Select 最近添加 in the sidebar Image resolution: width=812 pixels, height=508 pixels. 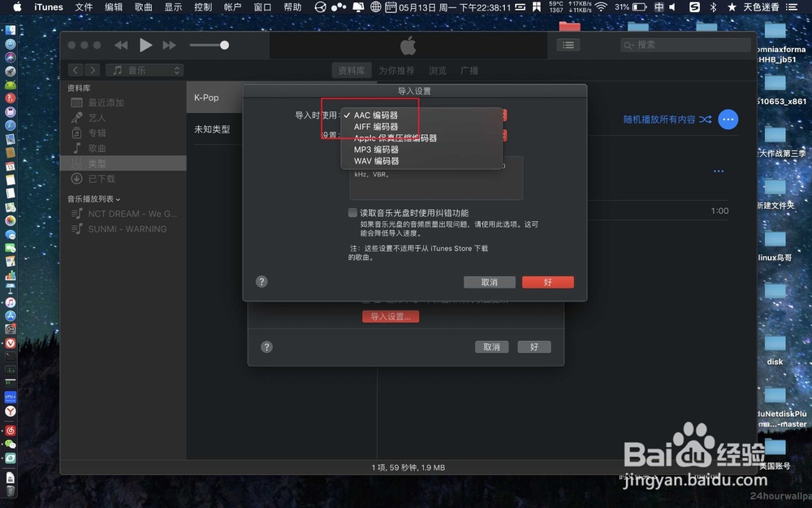click(x=123, y=102)
